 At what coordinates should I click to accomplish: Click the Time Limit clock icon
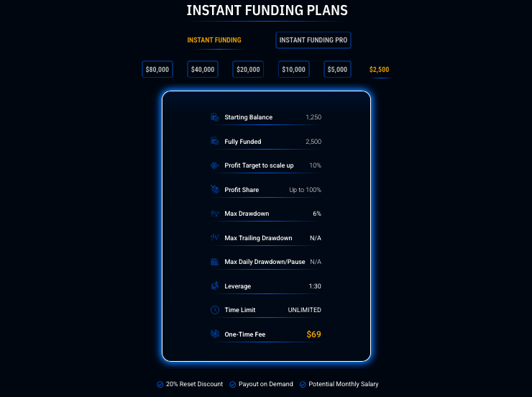[x=215, y=310]
